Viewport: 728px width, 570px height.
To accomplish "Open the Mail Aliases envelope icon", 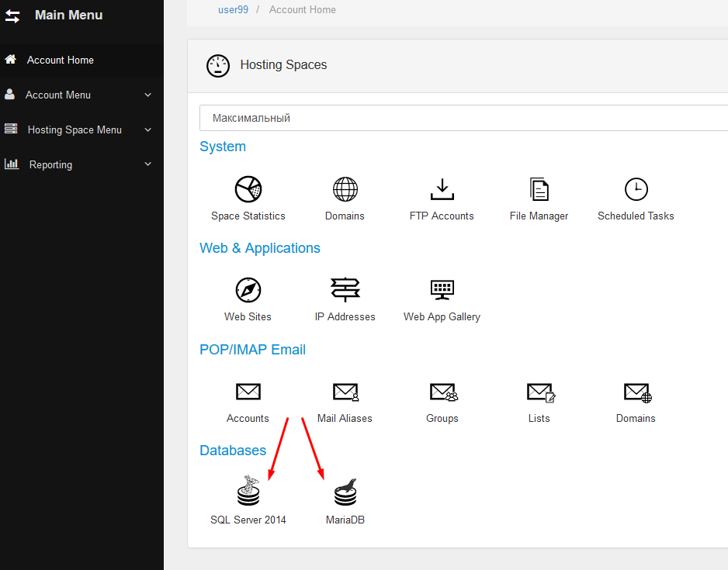I will coord(346,392).
